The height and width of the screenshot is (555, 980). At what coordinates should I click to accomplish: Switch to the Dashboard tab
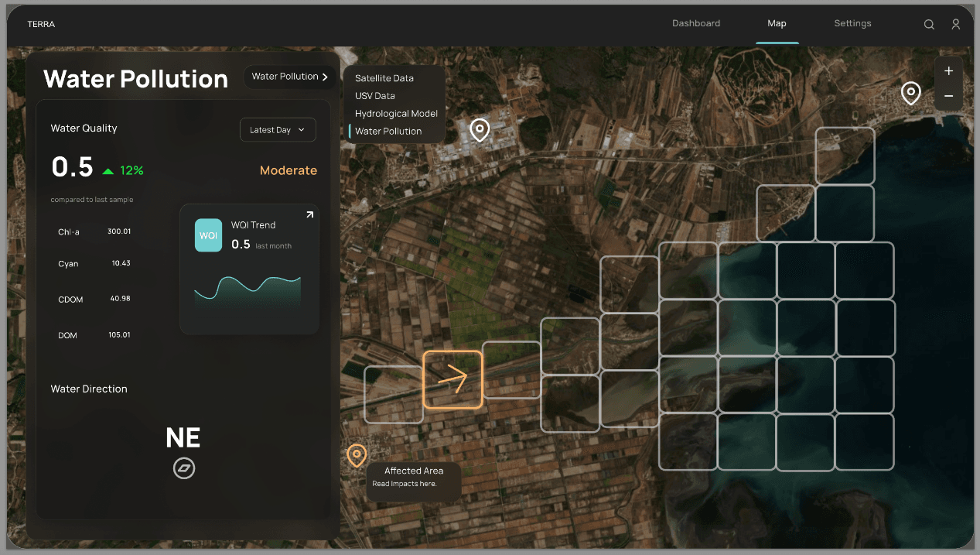tap(696, 23)
